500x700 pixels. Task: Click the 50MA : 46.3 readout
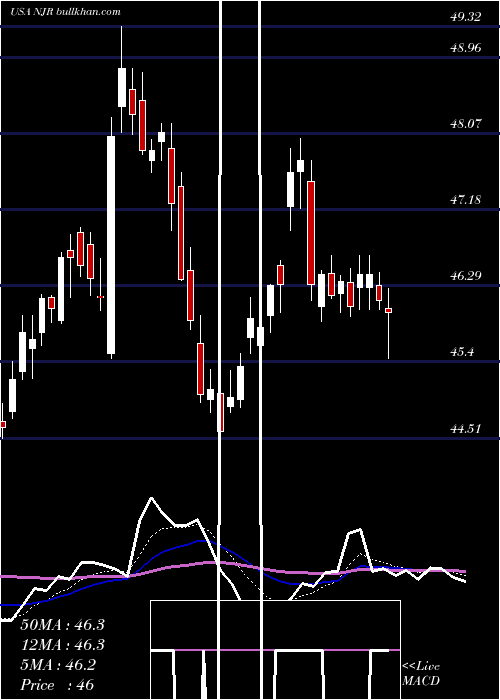tap(62, 625)
